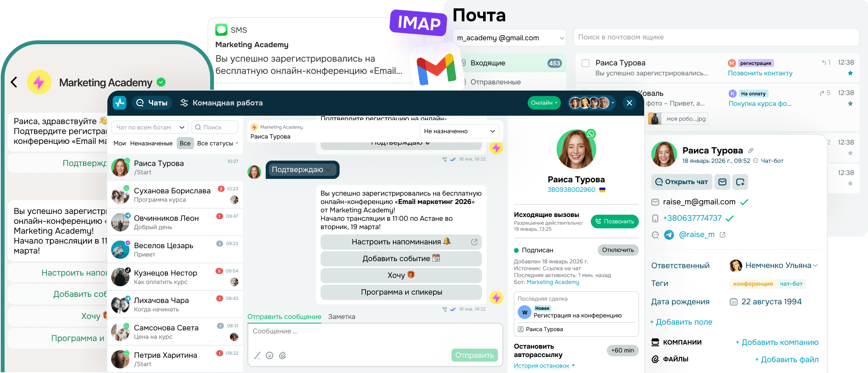Viewport: 868px width, 373px height.
Task: Click the external link icon on Настроить напоминания
Action: (474, 242)
